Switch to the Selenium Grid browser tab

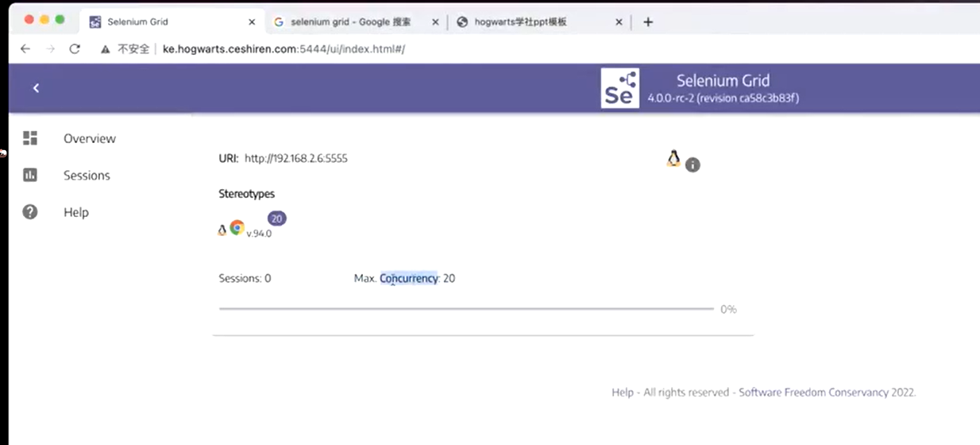172,22
